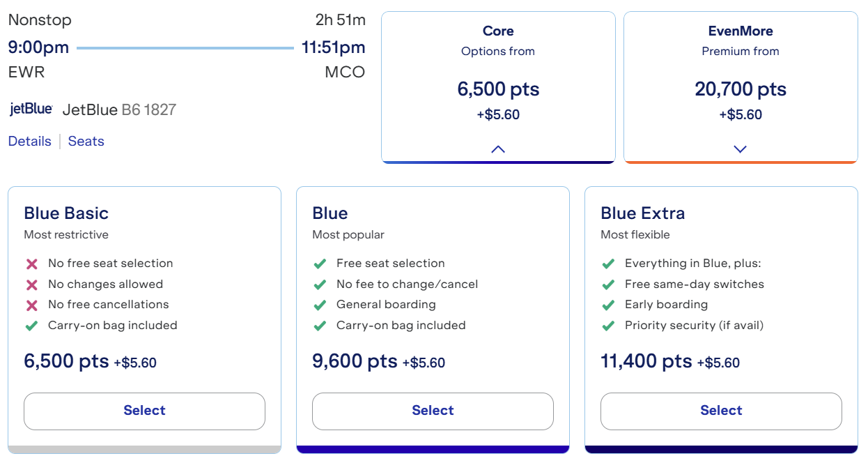Click red X beside No changes allowed

[x=31, y=284]
